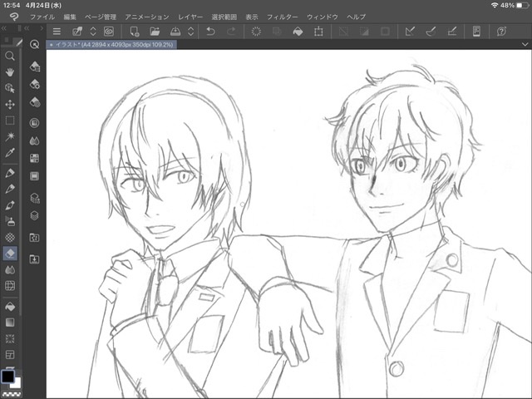The width and height of the screenshot is (532, 399).
Task: Open the 編集 menu
Action: [70, 17]
